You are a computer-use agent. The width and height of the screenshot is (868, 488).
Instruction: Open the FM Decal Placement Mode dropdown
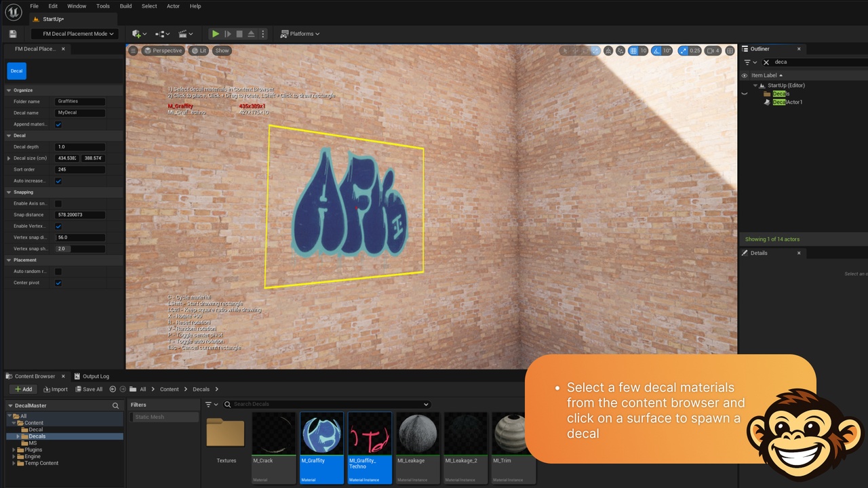pyautogui.click(x=75, y=34)
